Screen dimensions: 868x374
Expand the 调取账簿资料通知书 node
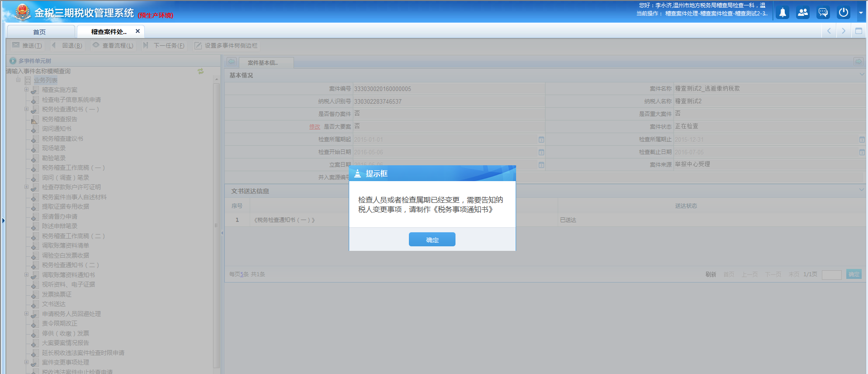(x=26, y=274)
